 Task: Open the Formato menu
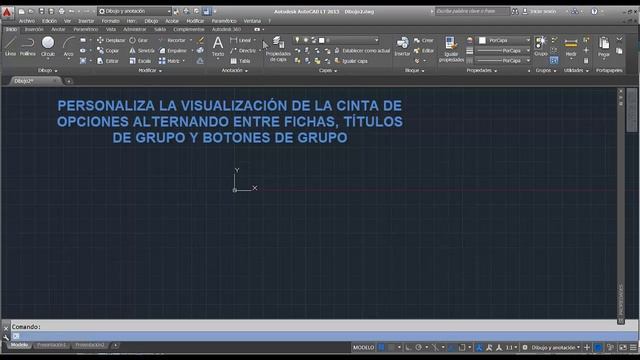[111, 21]
